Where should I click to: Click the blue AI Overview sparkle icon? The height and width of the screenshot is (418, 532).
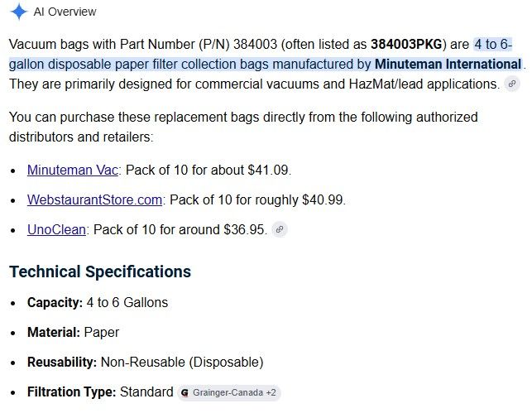pyautogui.click(x=19, y=12)
